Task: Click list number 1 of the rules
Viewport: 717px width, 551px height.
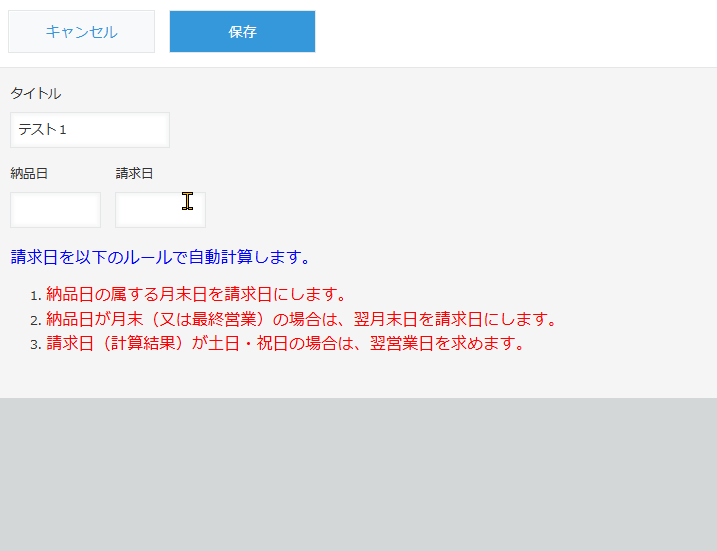Action: point(35,296)
